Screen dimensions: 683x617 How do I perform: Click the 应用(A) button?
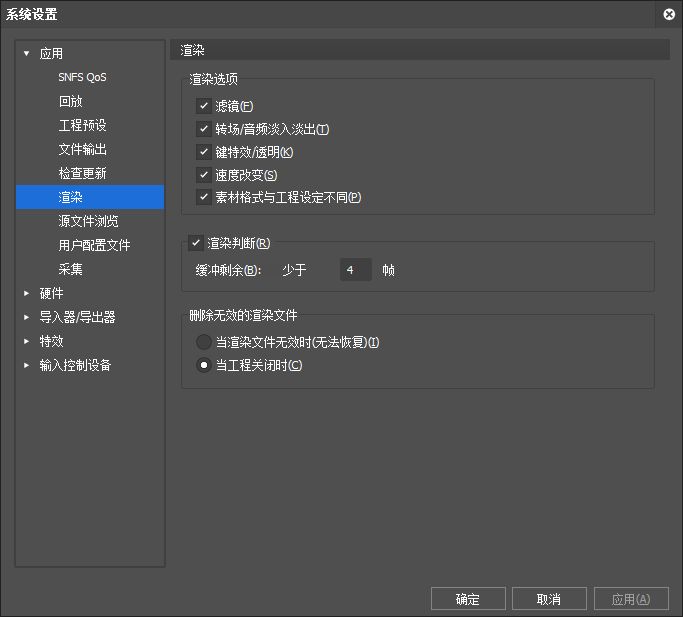point(631,599)
